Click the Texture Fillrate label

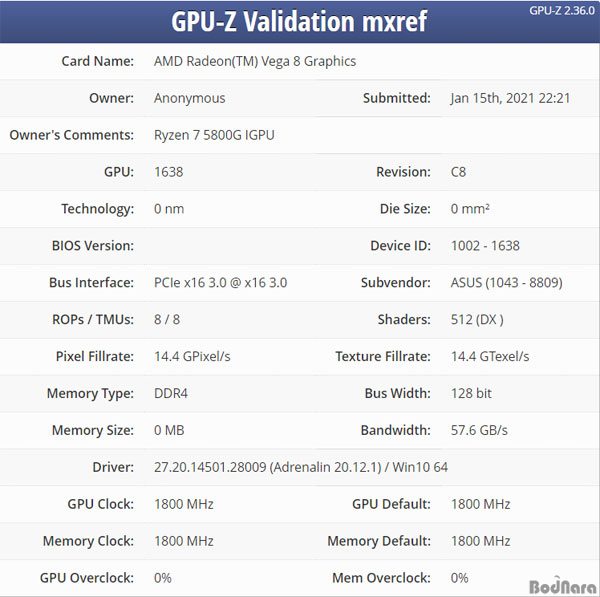[x=383, y=357]
